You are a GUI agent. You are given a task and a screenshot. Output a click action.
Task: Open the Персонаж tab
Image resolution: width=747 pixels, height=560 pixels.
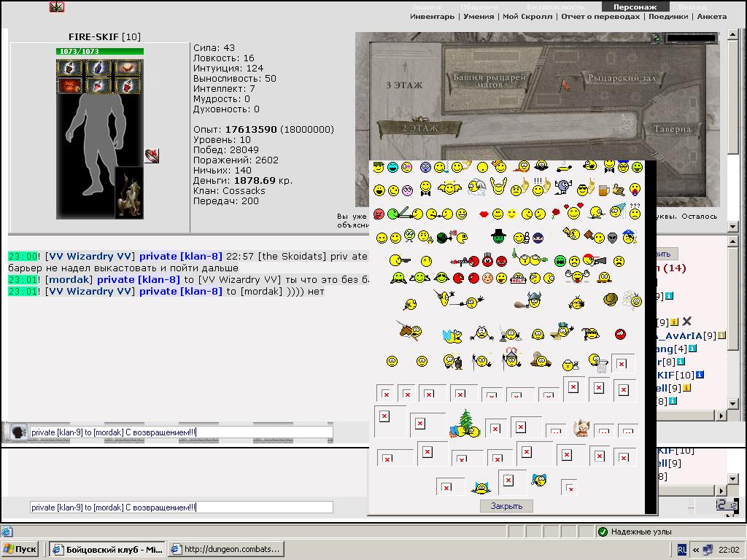pyautogui.click(x=635, y=7)
